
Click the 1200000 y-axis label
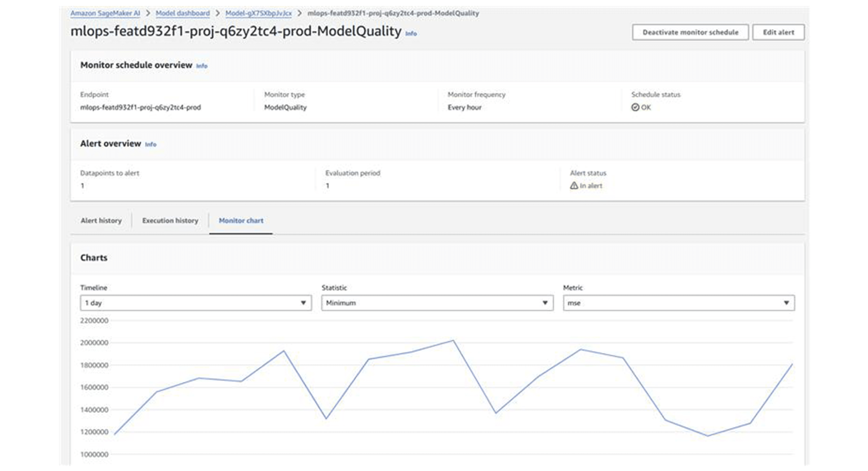pyautogui.click(x=94, y=432)
